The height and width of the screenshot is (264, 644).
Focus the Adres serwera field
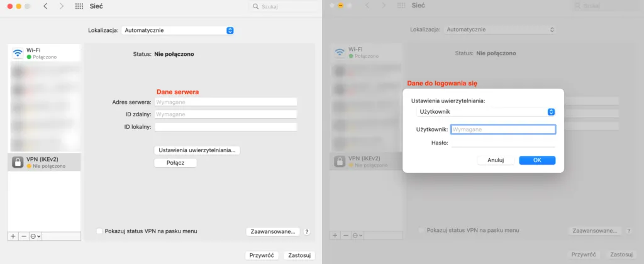click(226, 102)
